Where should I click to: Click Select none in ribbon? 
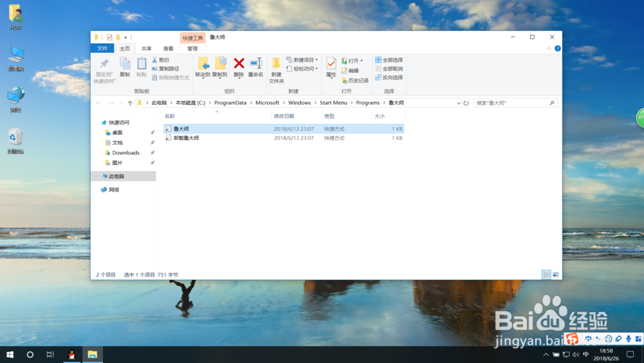pyautogui.click(x=389, y=68)
